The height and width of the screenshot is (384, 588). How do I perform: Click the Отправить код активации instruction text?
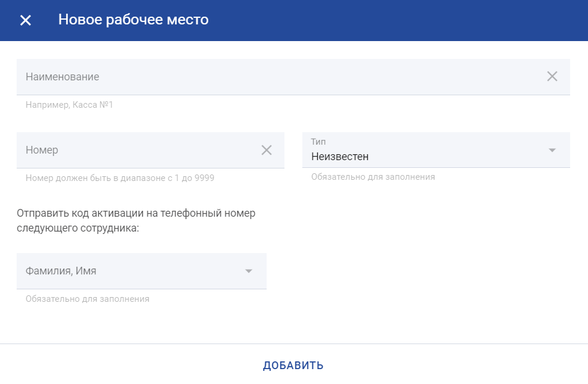[136, 220]
